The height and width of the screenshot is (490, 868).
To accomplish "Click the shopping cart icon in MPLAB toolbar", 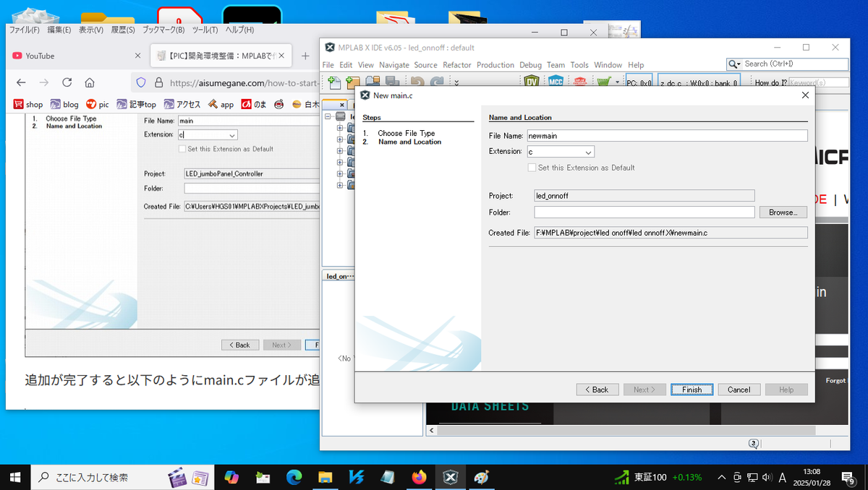I will 603,82.
